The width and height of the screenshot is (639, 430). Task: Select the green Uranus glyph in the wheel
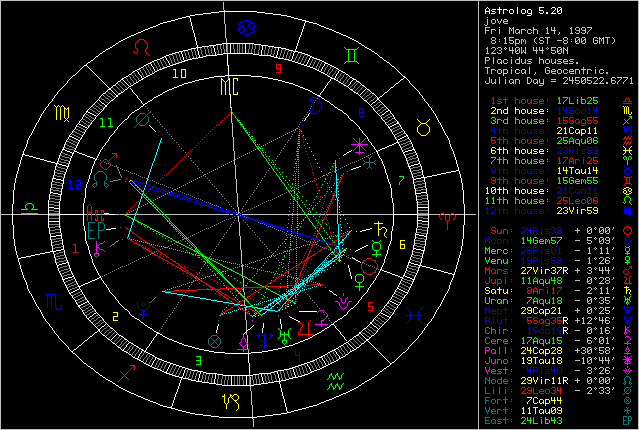click(285, 335)
